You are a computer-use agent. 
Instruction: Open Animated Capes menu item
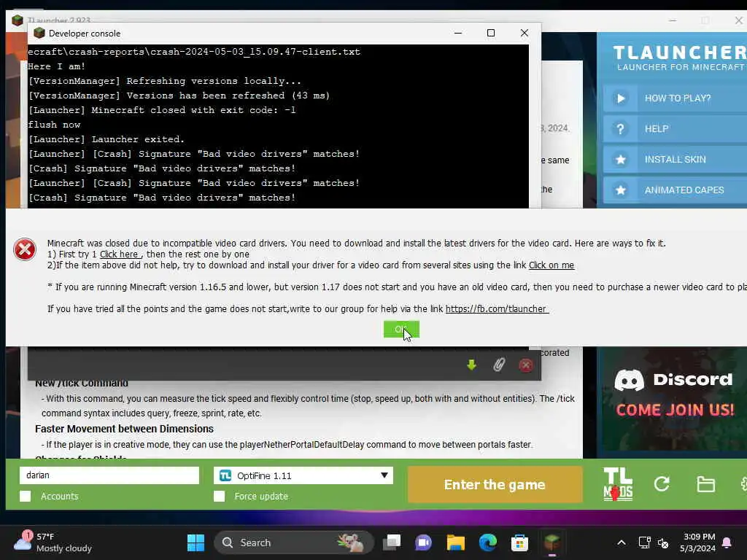675,190
